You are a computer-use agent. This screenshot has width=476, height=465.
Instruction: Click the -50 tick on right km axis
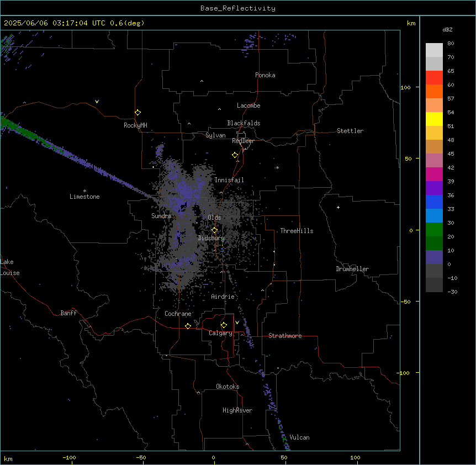pos(405,302)
